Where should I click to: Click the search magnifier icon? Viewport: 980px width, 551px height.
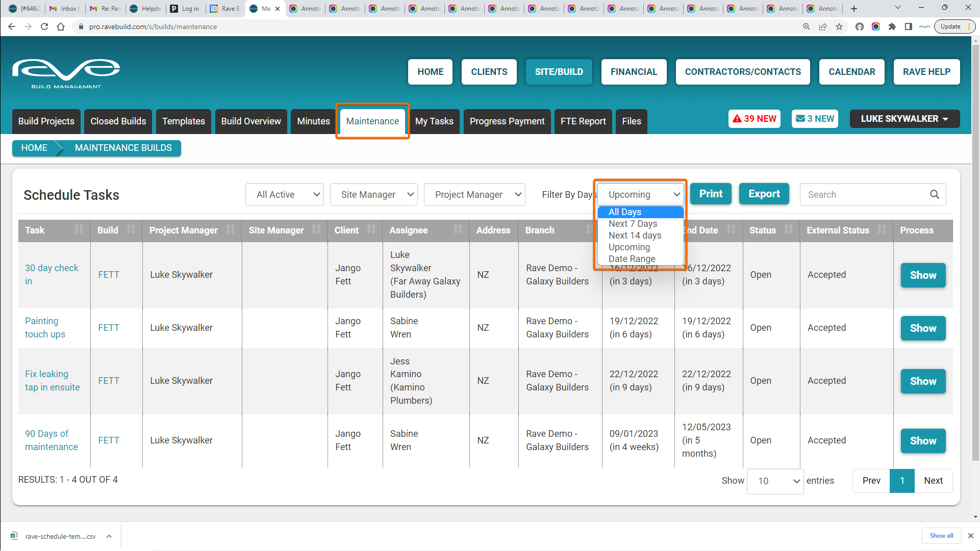pyautogui.click(x=934, y=194)
